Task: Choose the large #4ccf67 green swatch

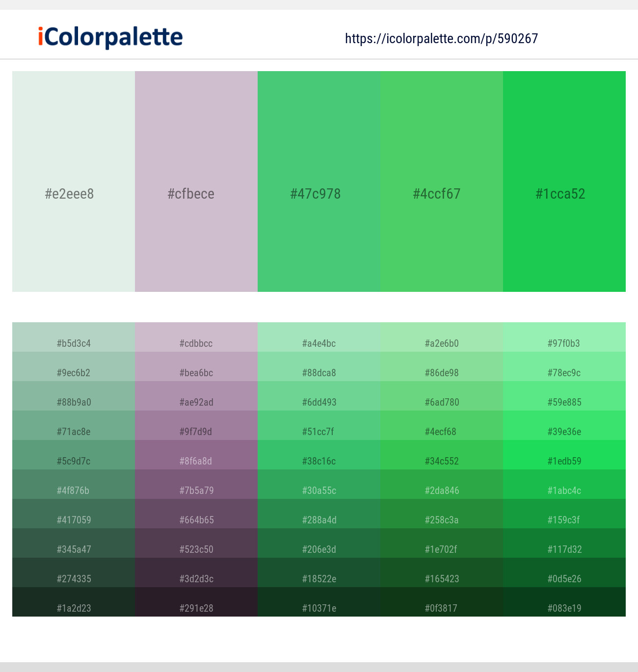Action: pos(442,181)
